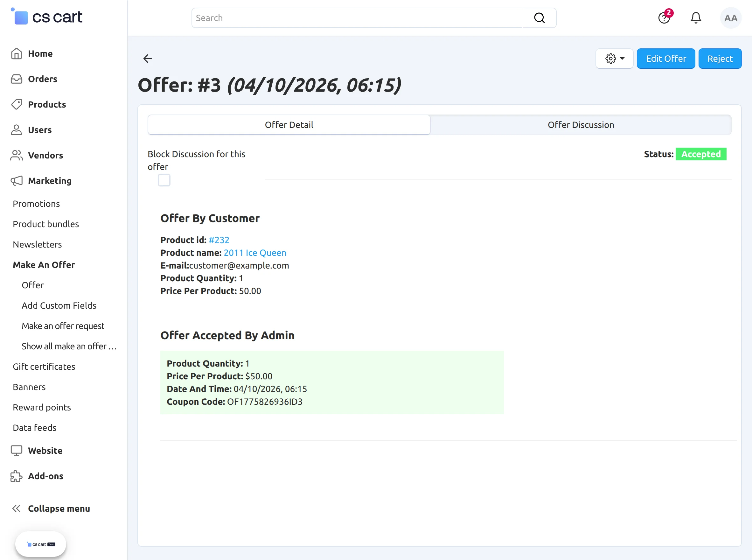
Task: Open the AA user avatar menu
Action: click(731, 18)
